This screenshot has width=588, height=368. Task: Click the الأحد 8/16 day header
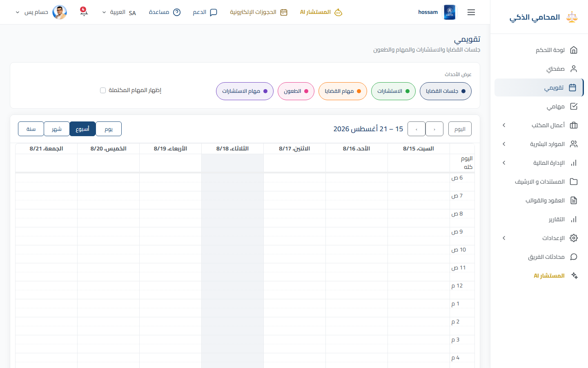point(356,148)
